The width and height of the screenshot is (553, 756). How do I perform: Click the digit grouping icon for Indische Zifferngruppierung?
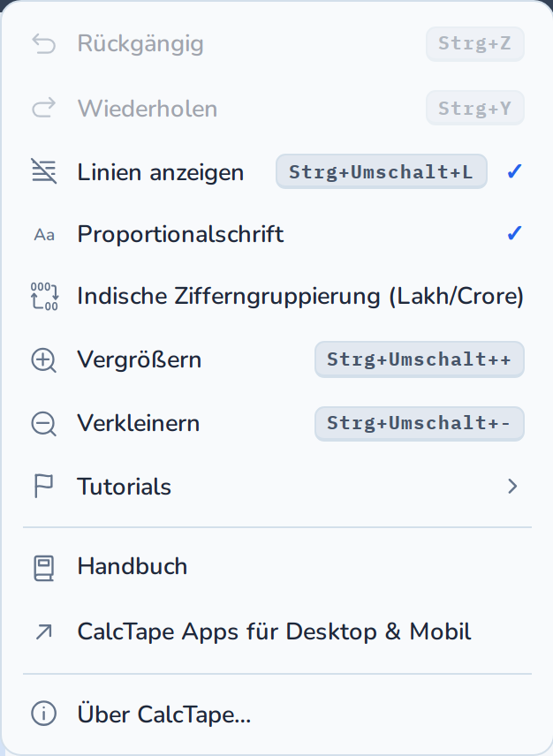[x=44, y=296]
